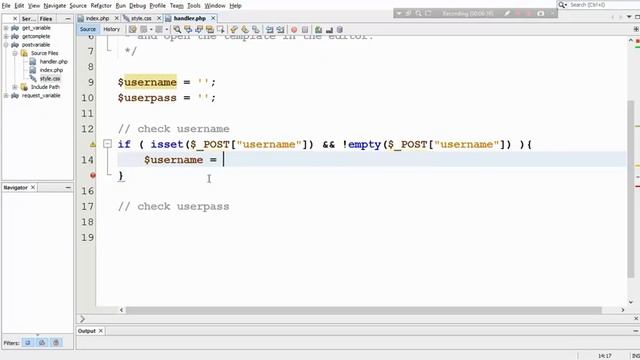Toggle Highlight Search icon

[x=210, y=29]
